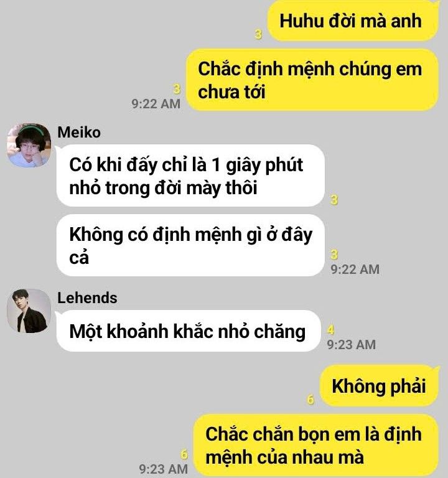Tap unread count 3 beside 'chưa tới' message
This screenshot has height=478, width=448.
(x=177, y=90)
